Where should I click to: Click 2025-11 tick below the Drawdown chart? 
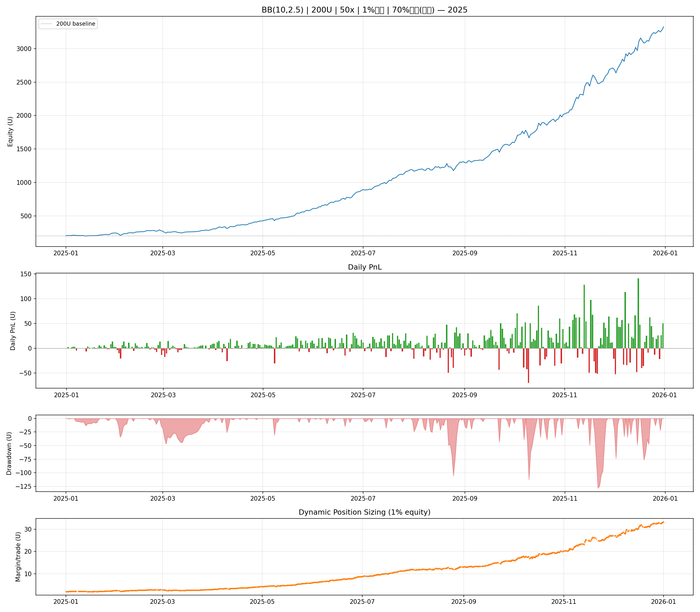coord(565,499)
